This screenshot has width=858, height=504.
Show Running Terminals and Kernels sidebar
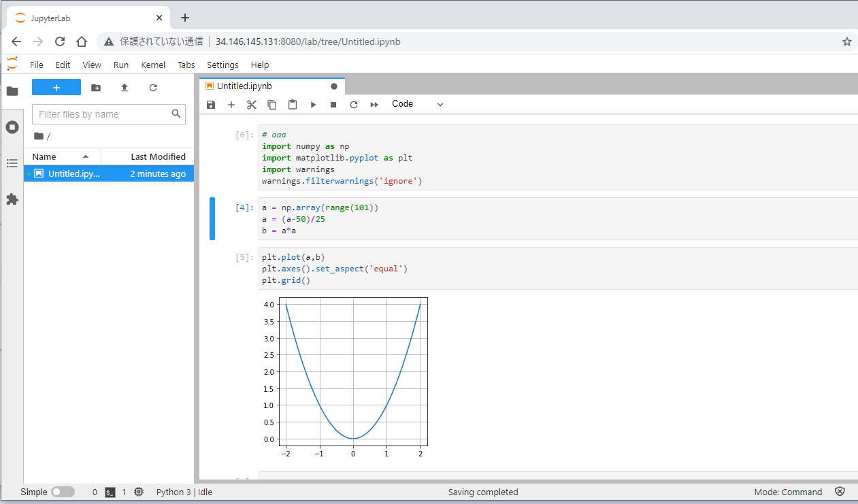(x=12, y=127)
